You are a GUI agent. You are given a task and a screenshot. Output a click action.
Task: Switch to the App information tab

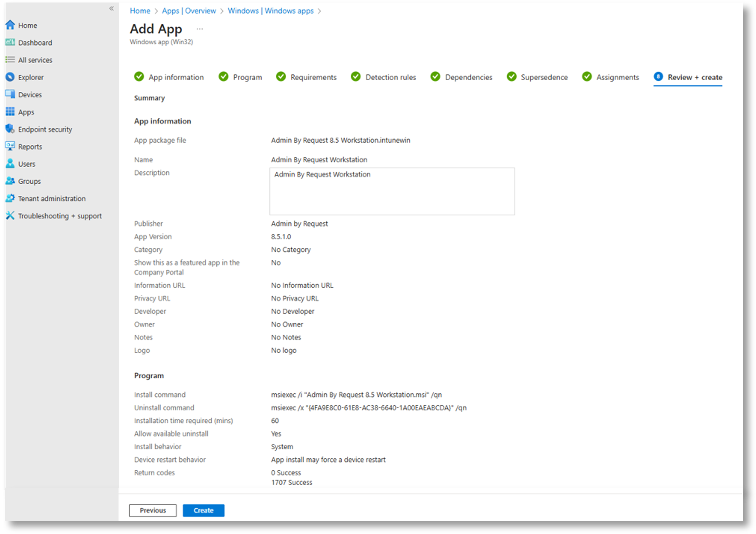pos(176,77)
